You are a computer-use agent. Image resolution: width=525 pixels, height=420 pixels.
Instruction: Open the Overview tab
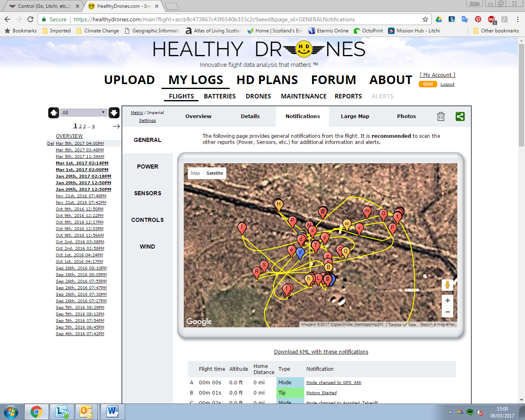click(199, 116)
